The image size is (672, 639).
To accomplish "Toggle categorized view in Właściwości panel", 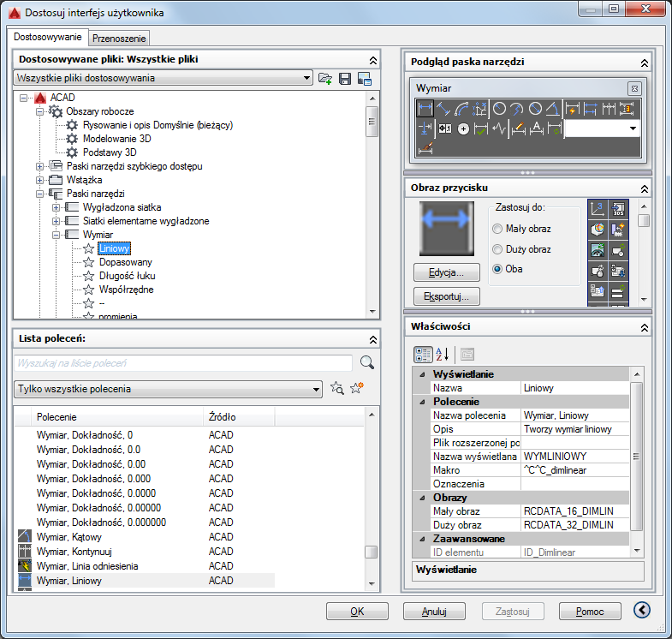I will point(423,355).
